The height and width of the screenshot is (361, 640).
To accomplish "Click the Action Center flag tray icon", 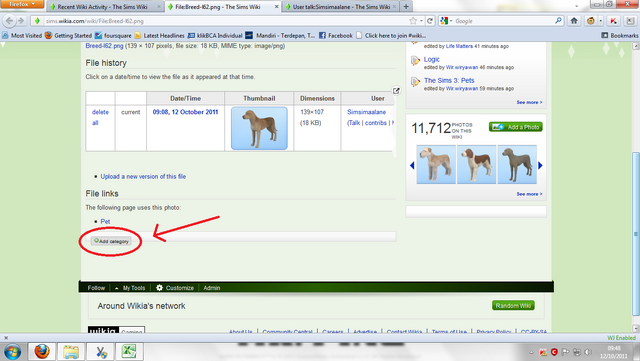I will tap(565, 352).
